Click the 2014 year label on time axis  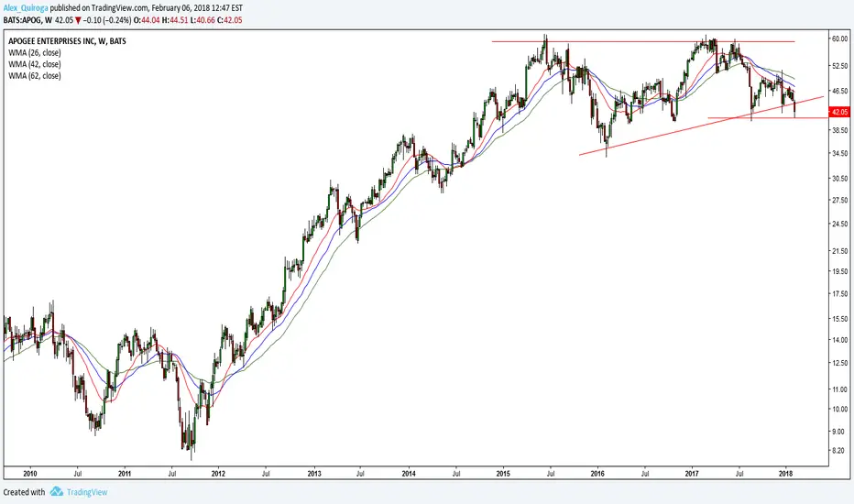409,474
